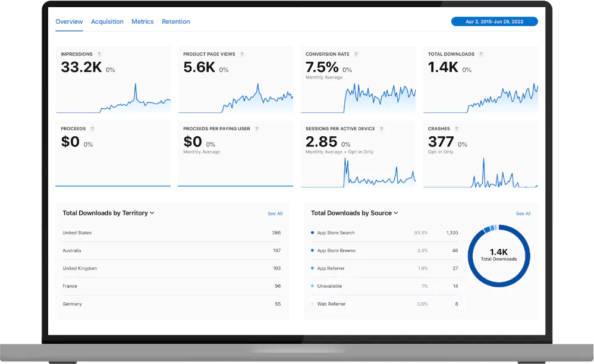594x364 pixels.
Task: Open help tooltip for Impressions metric
Action: point(98,54)
